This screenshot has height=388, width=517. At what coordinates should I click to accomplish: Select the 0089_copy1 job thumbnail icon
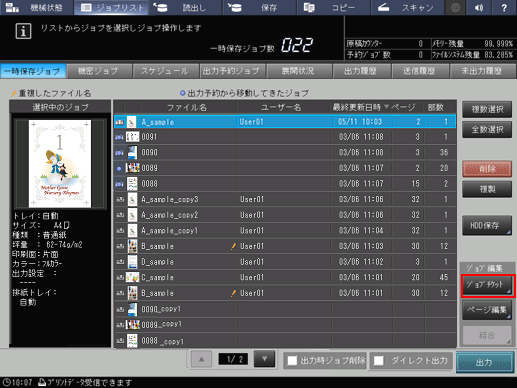click(132, 324)
